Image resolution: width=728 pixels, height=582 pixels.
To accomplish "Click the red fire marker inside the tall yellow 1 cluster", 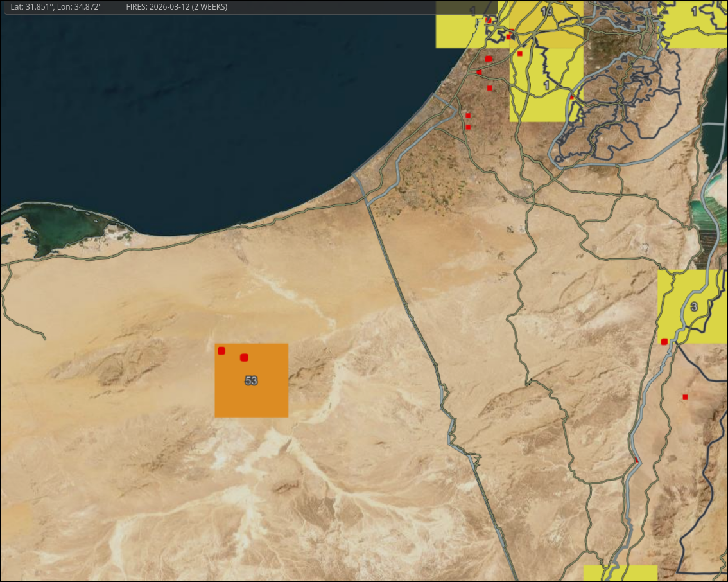I will 519,53.
